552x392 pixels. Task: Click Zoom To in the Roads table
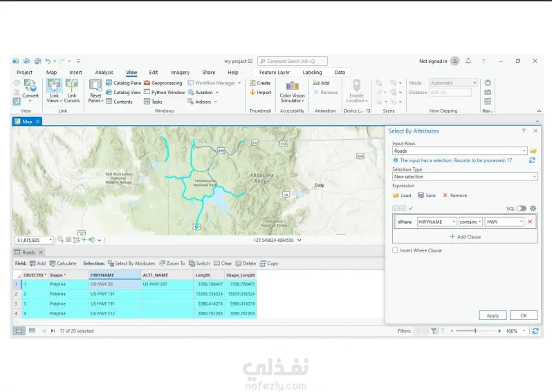pos(172,263)
